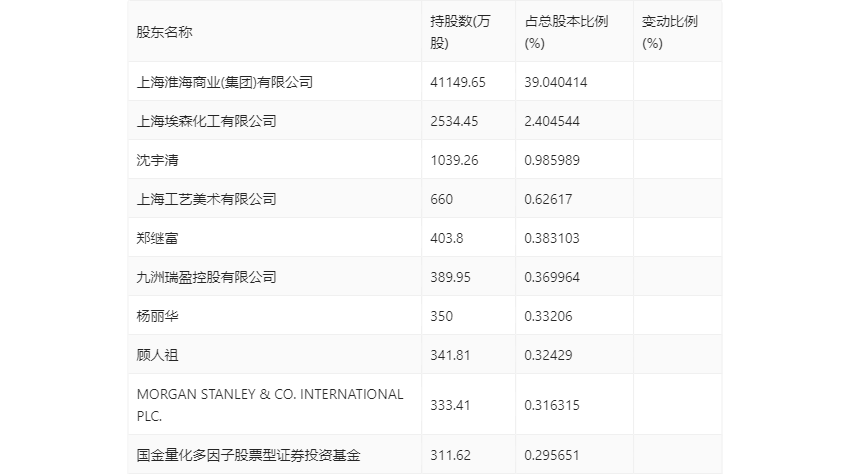This screenshot has width=850, height=474.
Task: Click the value 389.95
Action: [450, 277]
